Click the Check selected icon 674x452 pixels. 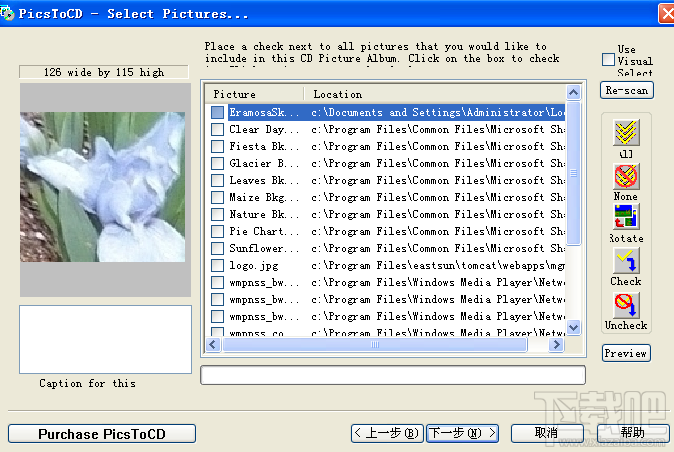[626, 261]
